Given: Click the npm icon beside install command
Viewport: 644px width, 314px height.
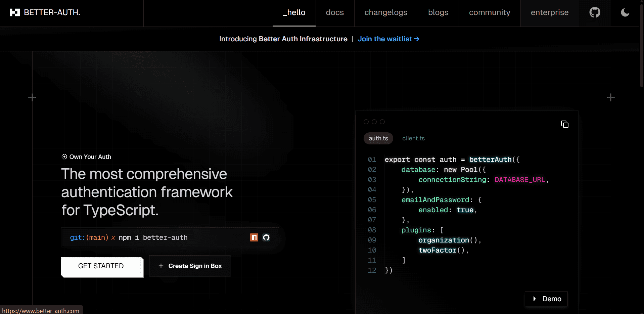Looking at the screenshot, I should point(254,237).
